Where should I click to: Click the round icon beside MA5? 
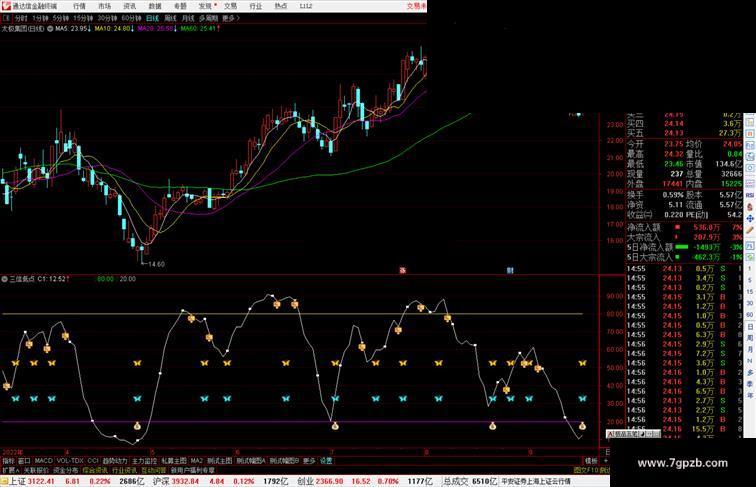(50, 29)
